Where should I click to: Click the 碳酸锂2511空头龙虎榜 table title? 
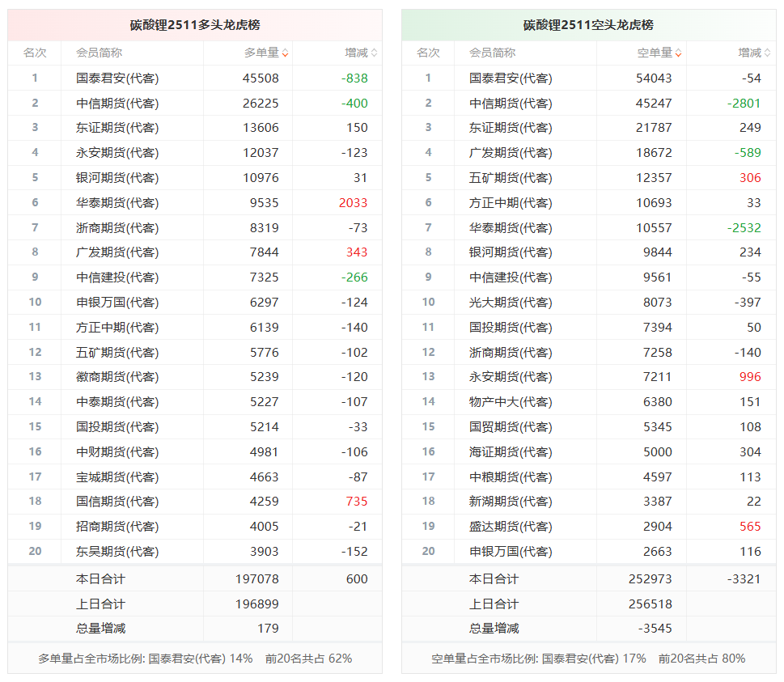point(588,25)
